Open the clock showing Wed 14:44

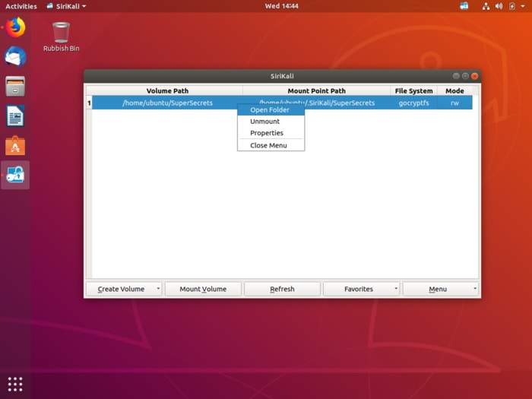(282, 6)
